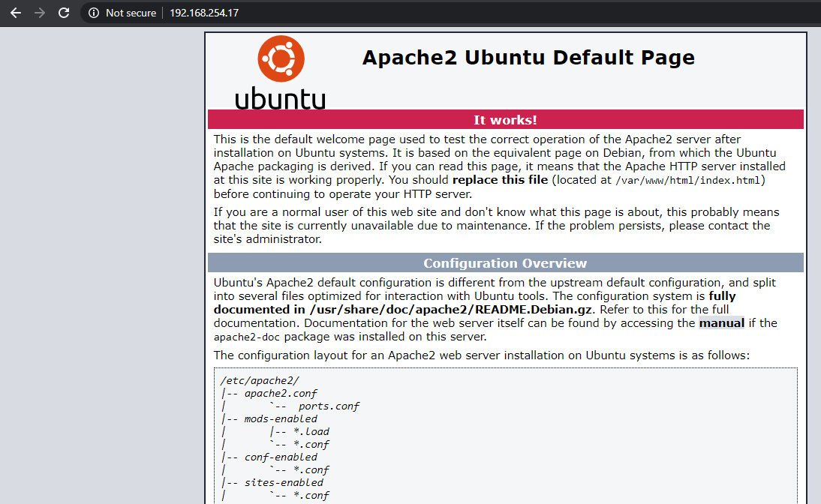Click the README.Debian.gz bold path text
Viewport: 821px width, 504px height.
pyautogui.click(x=450, y=310)
